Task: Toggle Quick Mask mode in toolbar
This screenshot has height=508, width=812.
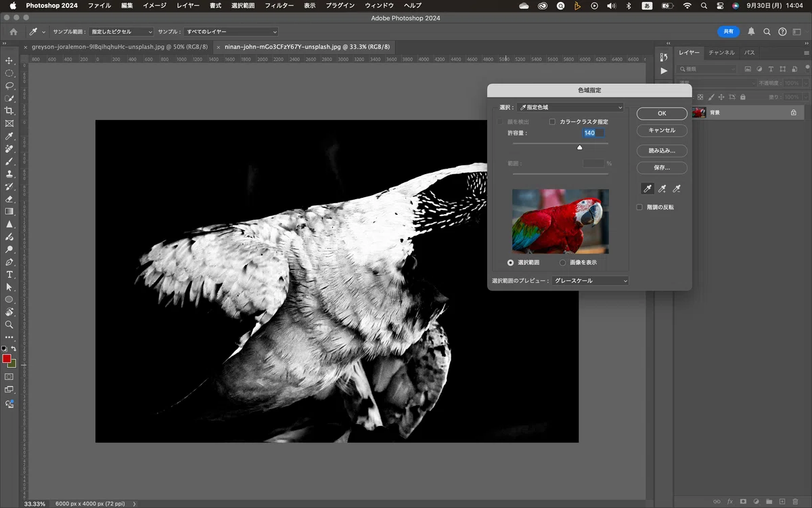Action: (9, 377)
